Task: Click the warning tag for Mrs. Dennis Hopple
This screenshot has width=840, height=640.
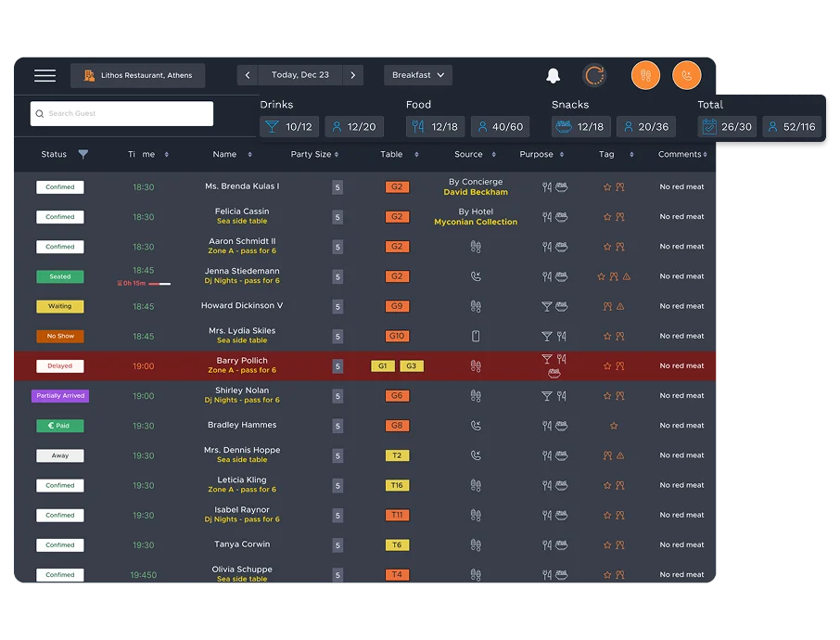Action: (x=620, y=455)
